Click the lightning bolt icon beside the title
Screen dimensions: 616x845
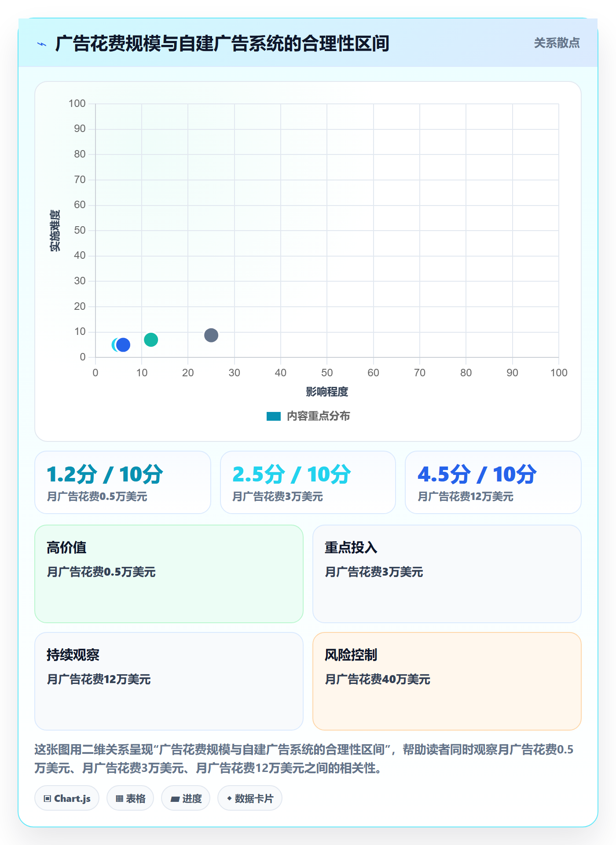42,44
